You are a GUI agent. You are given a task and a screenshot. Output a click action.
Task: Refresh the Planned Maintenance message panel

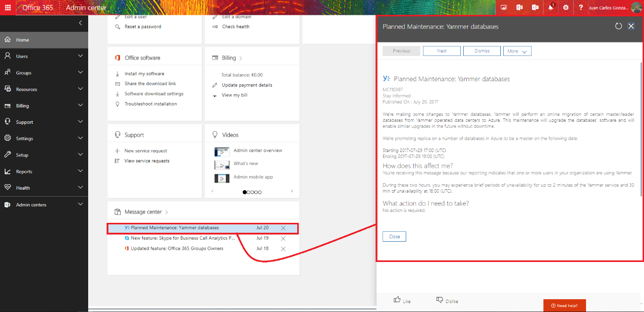(x=618, y=26)
